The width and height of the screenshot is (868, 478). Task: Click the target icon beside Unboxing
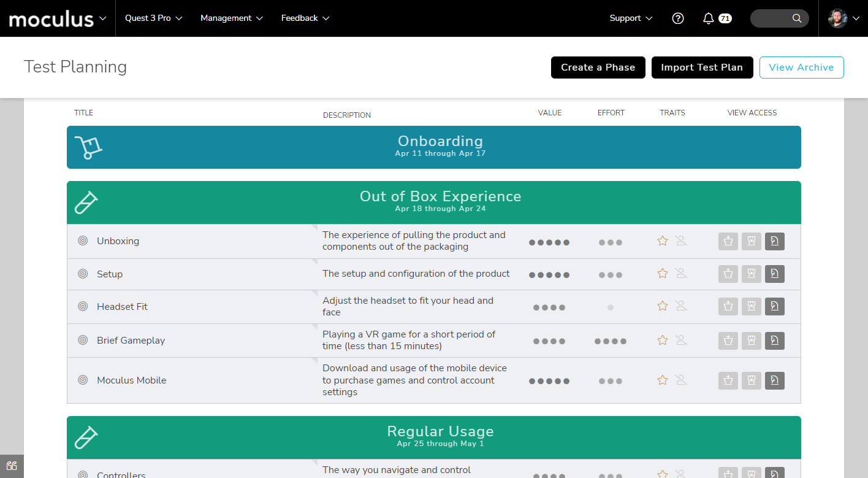point(83,241)
